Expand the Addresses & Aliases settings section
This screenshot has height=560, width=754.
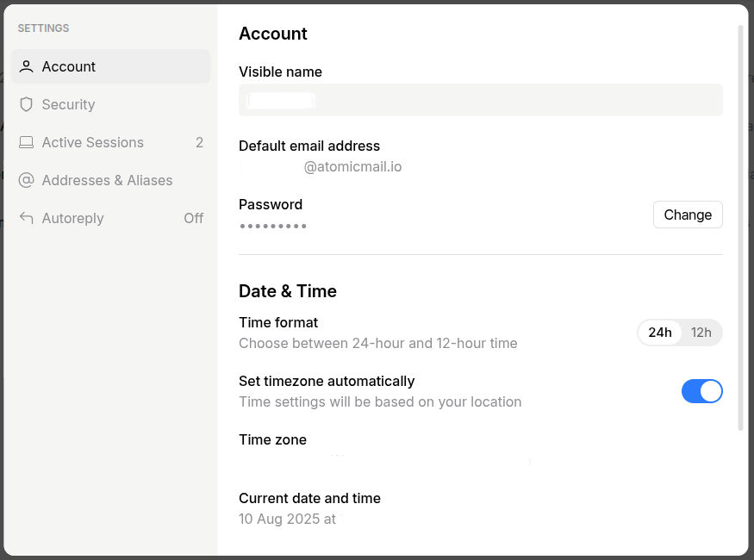pyautogui.click(x=107, y=180)
